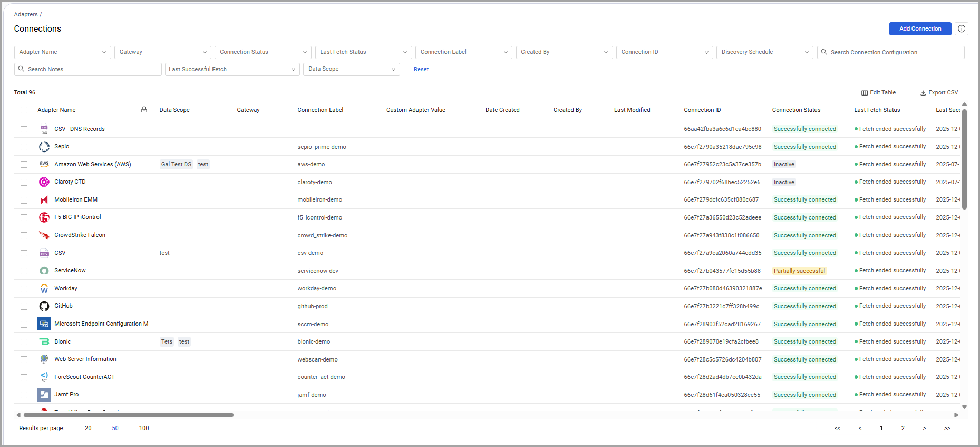Image resolution: width=980 pixels, height=447 pixels.
Task: Click the ForeScout CounterACT adapter icon
Action: pos(44,377)
